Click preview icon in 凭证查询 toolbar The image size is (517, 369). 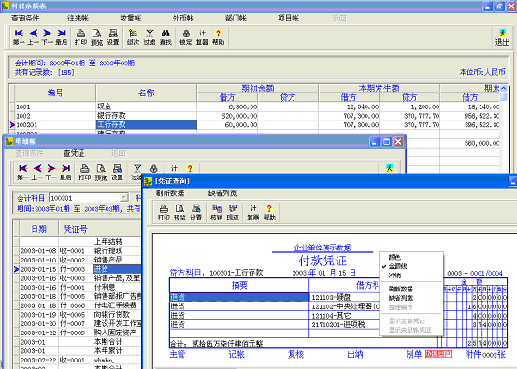(180, 212)
